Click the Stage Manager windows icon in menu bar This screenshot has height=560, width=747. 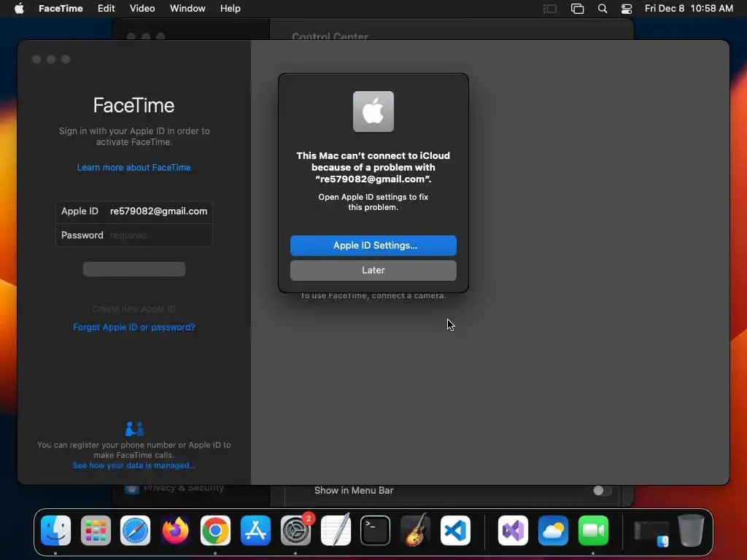[x=578, y=8]
